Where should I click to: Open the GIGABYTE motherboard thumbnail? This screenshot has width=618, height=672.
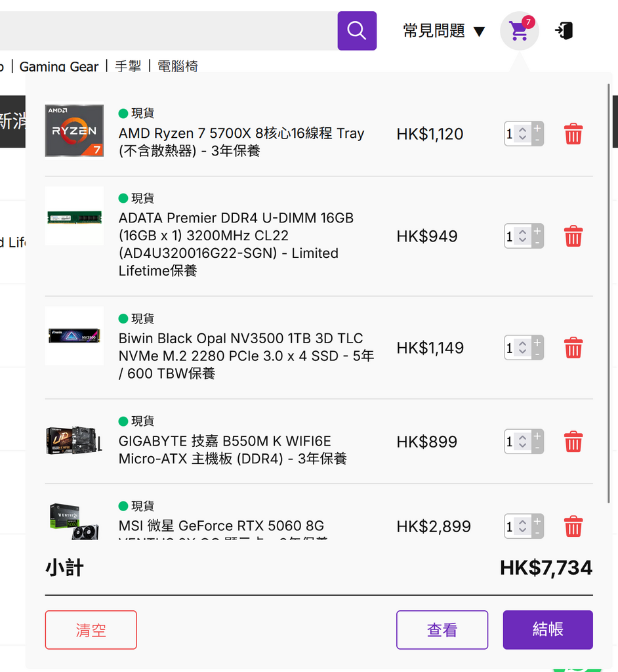[x=74, y=440]
